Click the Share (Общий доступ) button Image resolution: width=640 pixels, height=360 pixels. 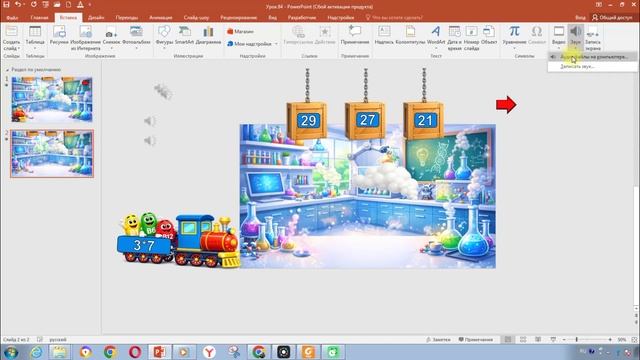[x=613, y=18]
